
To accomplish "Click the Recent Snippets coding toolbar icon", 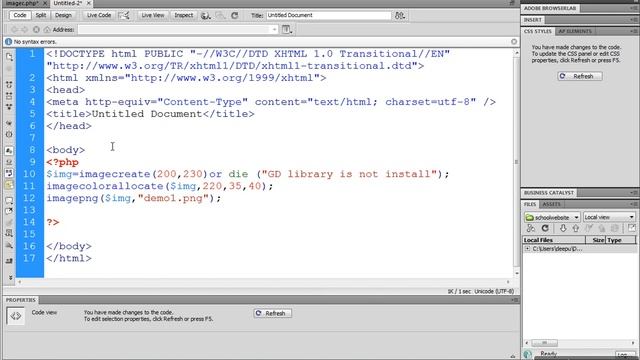I will (9, 233).
